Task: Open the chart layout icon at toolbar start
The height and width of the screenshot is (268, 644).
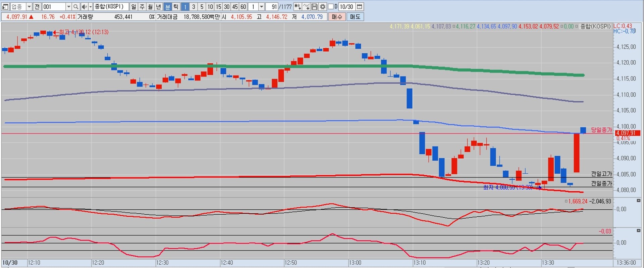Action: pyautogui.click(x=5, y=7)
